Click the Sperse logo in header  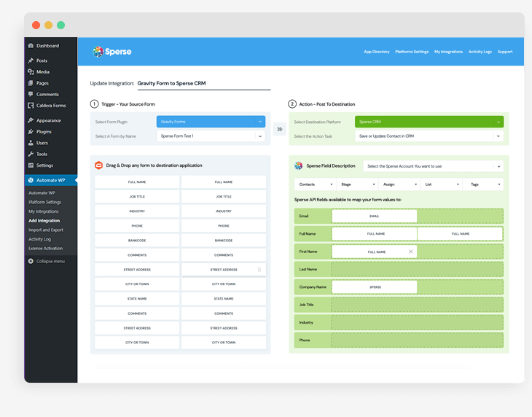(112, 52)
